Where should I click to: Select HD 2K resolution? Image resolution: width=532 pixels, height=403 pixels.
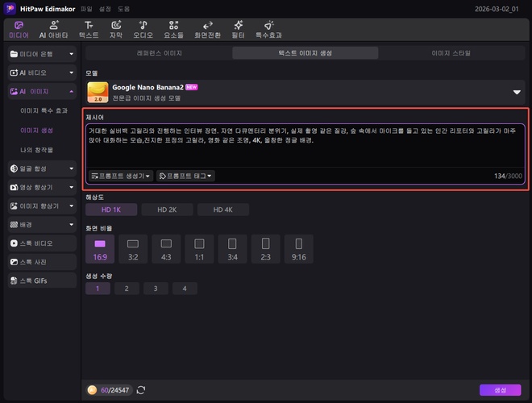(x=167, y=210)
